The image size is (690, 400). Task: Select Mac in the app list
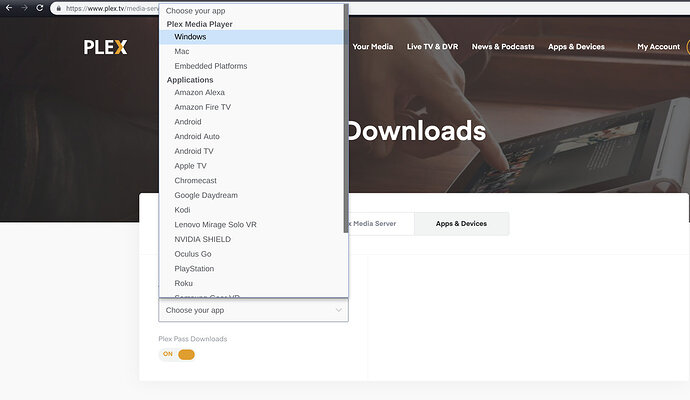tap(251, 51)
